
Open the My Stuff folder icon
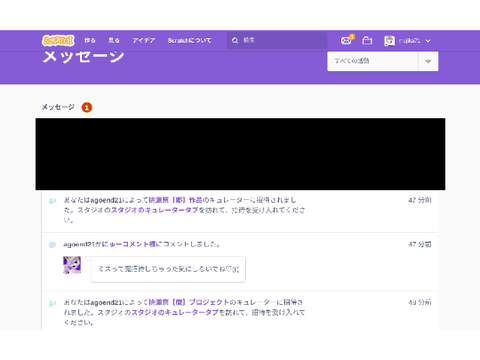pyautogui.click(x=367, y=40)
